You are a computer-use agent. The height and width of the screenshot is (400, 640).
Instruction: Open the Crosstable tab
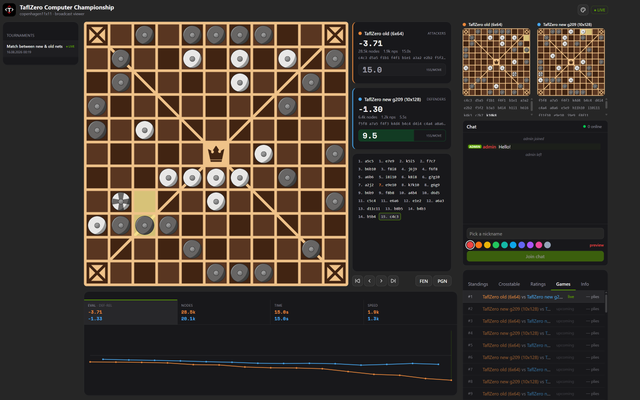click(x=509, y=284)
